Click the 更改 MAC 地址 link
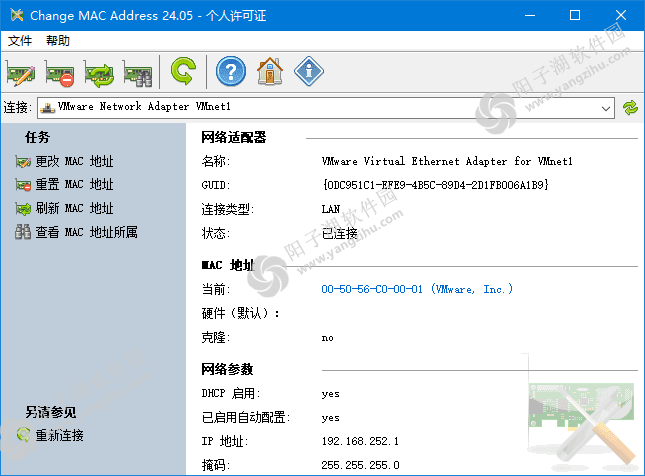Image resolution: width=645 pixels, height=476 pixels. [x=74, y=161]
